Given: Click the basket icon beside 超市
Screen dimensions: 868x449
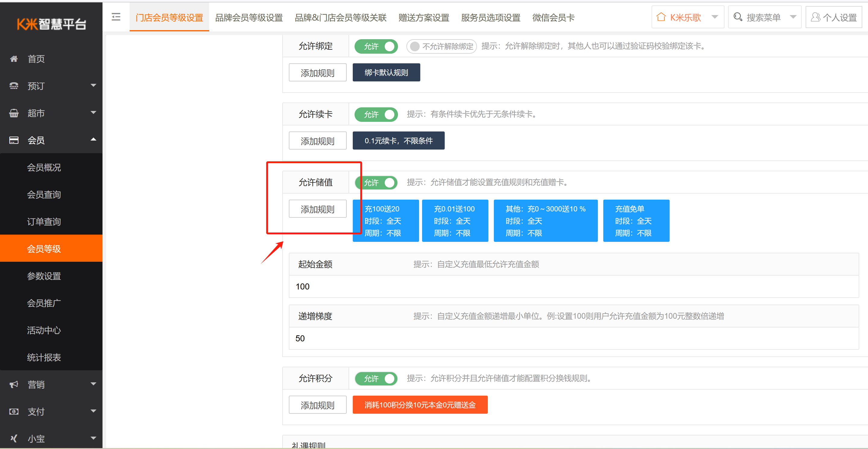Looking at the screenshot, I should 14,113.
